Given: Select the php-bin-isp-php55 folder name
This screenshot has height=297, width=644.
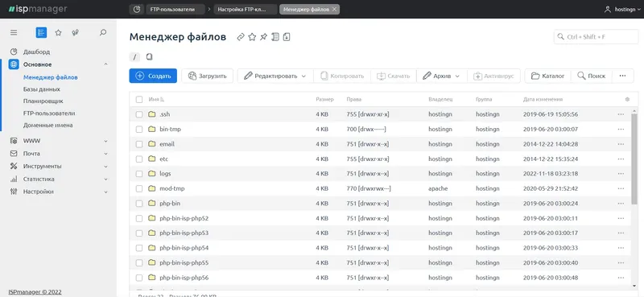Looking at the screenshot, I should (184, 262).
